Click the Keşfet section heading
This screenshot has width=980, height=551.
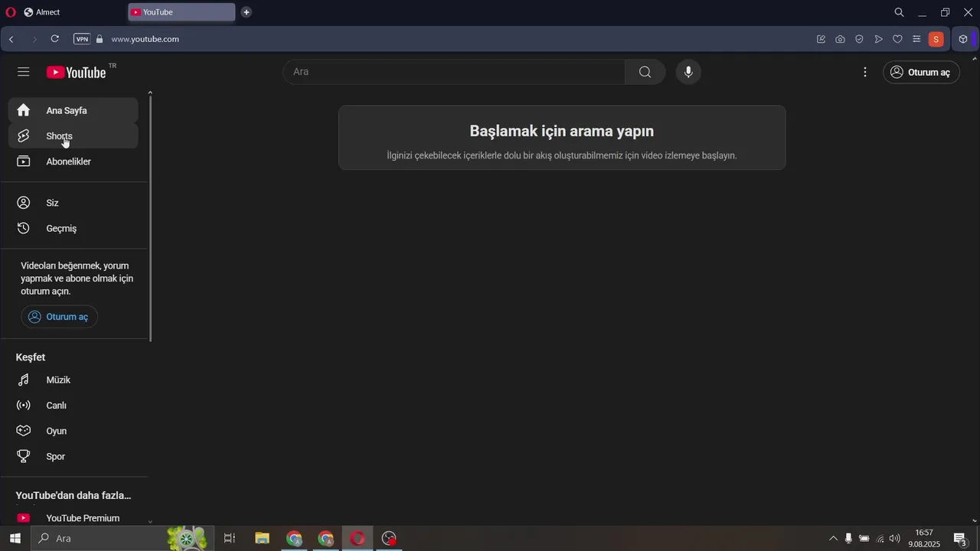[31, 357]
